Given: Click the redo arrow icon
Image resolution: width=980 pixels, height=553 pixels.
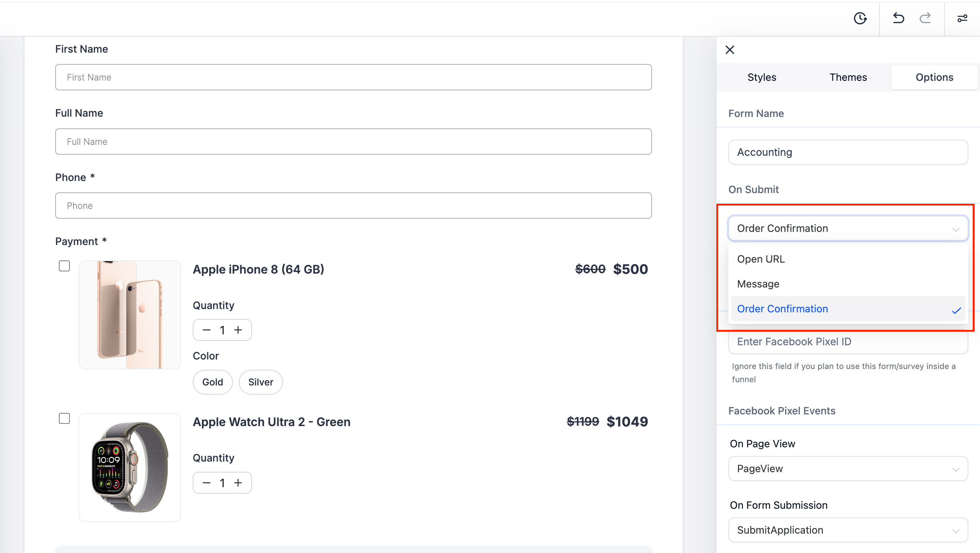Looking at the screenshot, I should coord(925,18).
